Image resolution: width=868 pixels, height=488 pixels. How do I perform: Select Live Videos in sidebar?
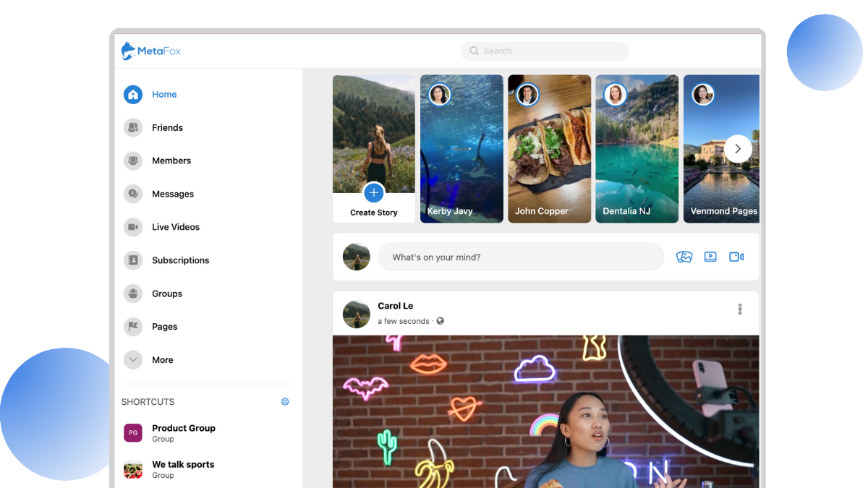pos(175,227)
